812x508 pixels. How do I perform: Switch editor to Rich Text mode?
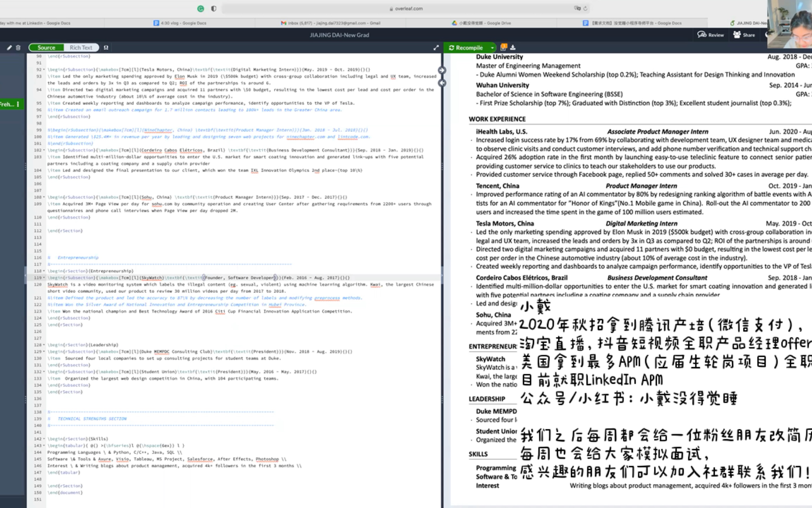point(81,48)
